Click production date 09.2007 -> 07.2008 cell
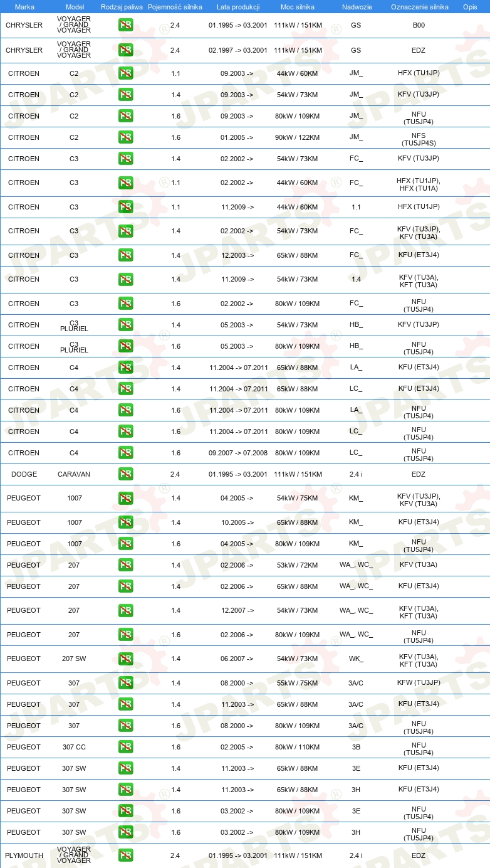490x868 pixels. [238, 453]
